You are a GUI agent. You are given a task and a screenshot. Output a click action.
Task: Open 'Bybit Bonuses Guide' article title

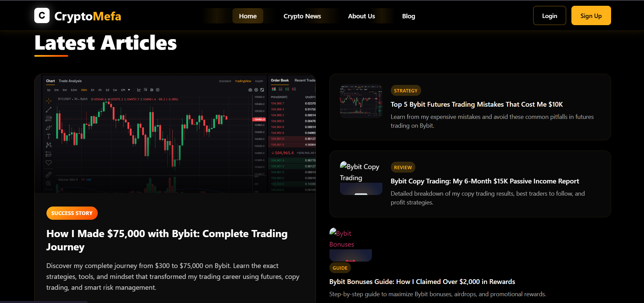pyautogui.click(x=422, y=282)
